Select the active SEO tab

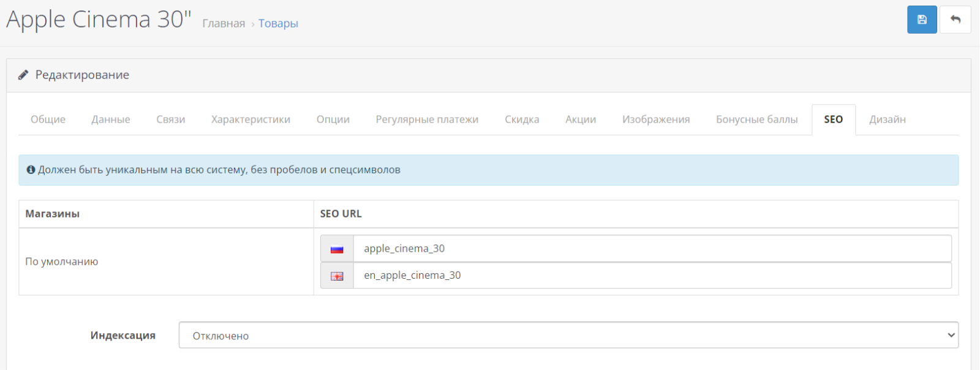[x=834, y=119]
